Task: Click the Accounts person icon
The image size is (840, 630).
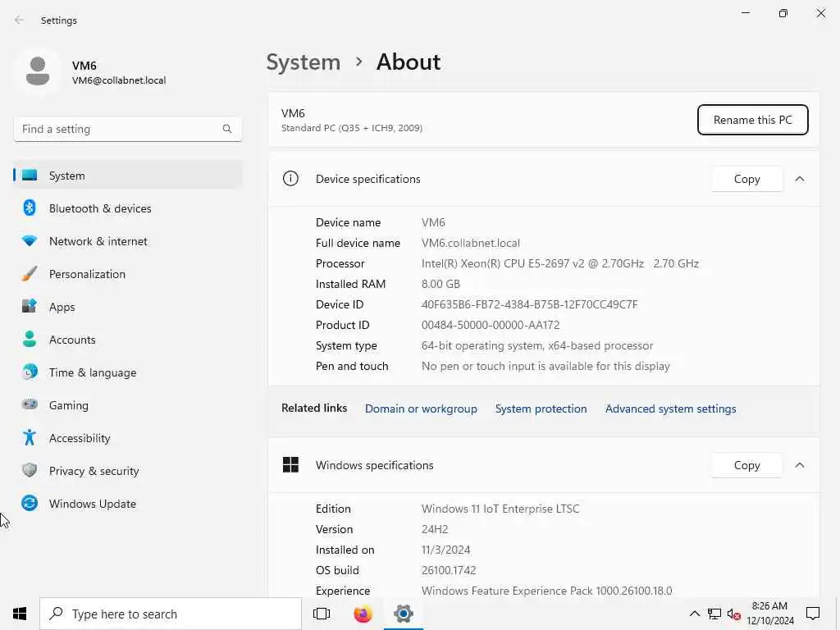Action: [x=30, y=339]
